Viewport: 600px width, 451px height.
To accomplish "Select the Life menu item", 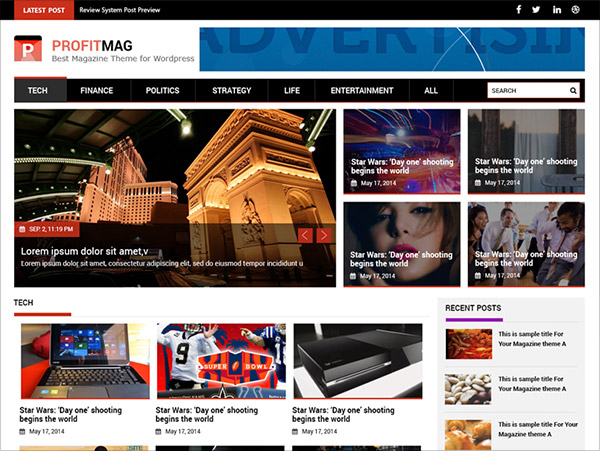I will [292, 91].
